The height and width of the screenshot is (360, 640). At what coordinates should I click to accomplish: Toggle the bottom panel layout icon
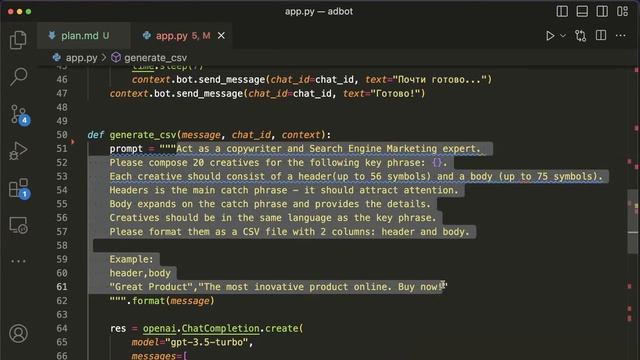point(582,11)
